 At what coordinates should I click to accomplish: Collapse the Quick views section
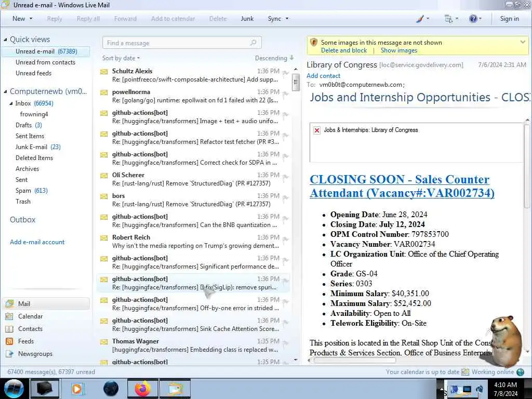(x=5, y=39)
